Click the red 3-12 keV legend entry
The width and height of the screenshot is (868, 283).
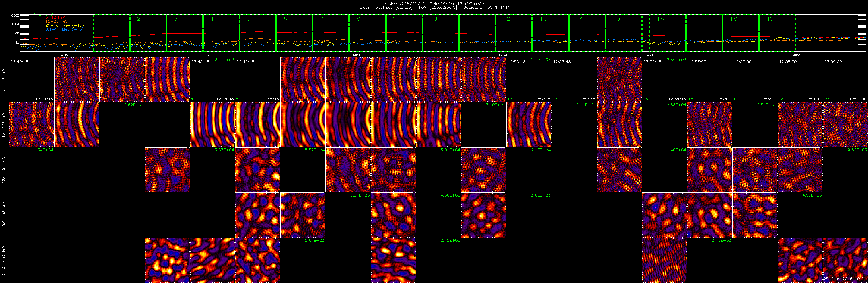click(x=55, y=17)
